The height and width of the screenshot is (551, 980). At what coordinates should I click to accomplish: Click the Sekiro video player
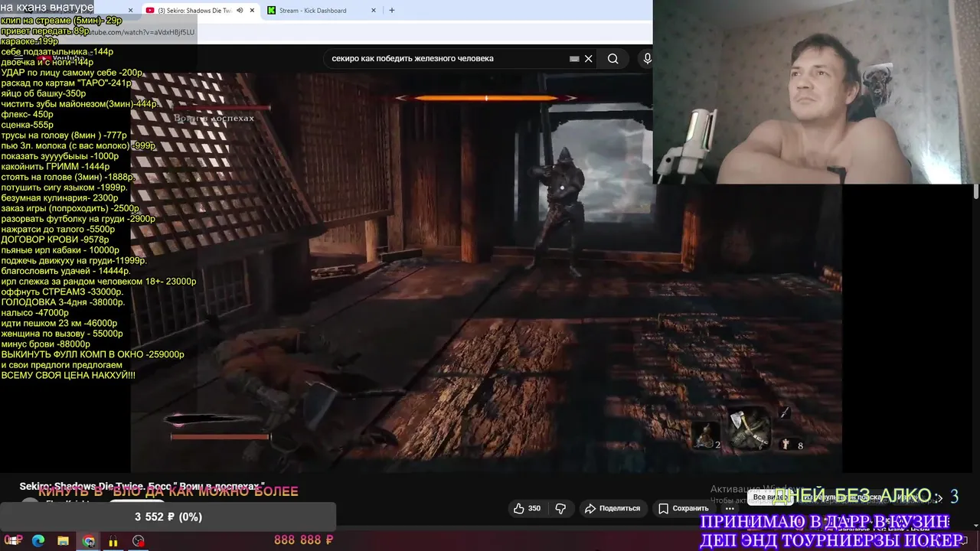click(x=486, y=272)
